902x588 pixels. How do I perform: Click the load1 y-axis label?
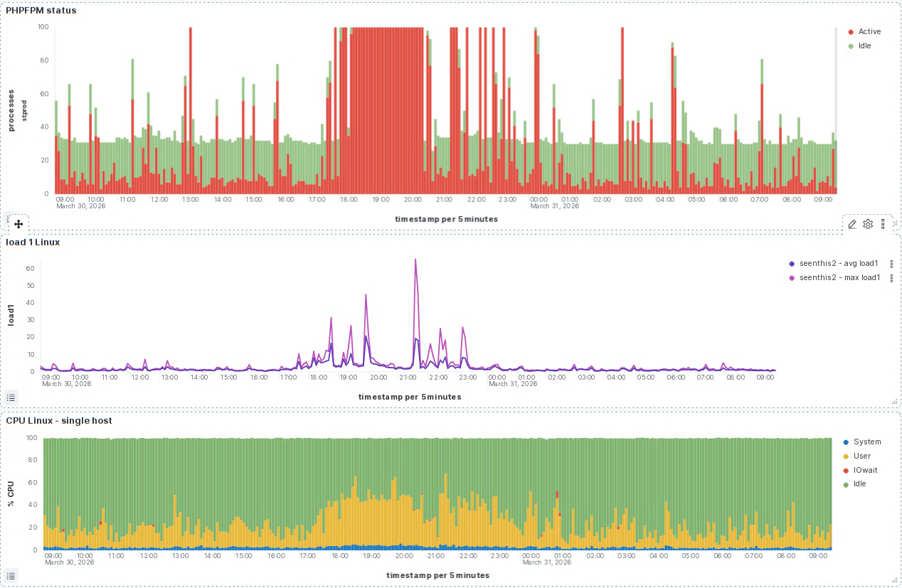click(x=11, y=314)
